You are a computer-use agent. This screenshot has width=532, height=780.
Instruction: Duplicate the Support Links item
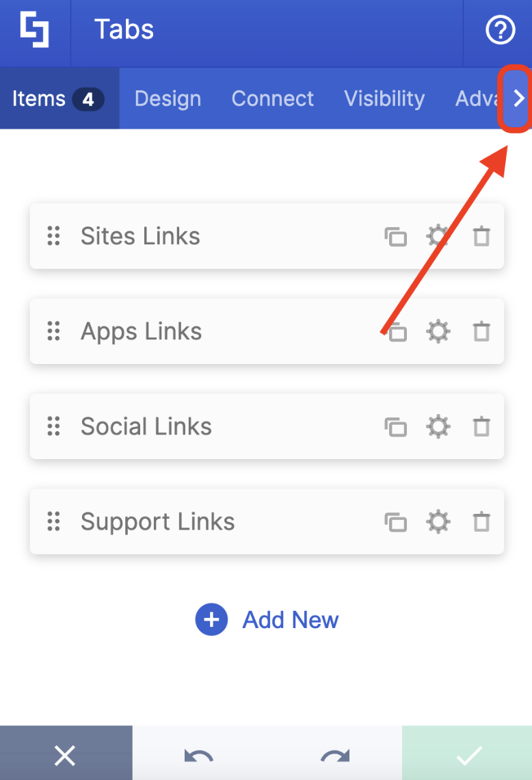pyautogui.click(x=396, y=522)
